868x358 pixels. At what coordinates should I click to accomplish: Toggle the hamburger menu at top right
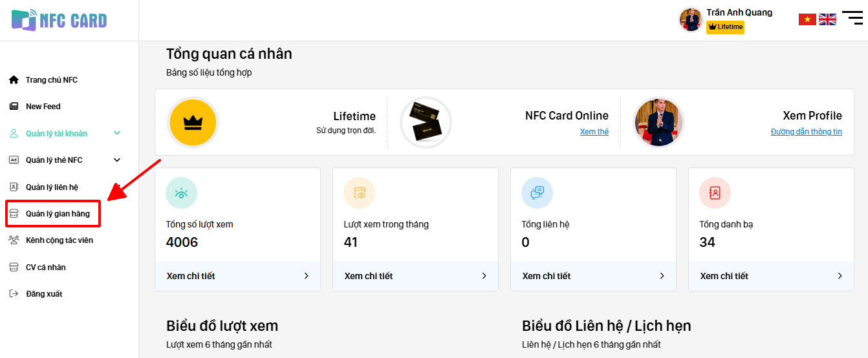click(852, 17)
